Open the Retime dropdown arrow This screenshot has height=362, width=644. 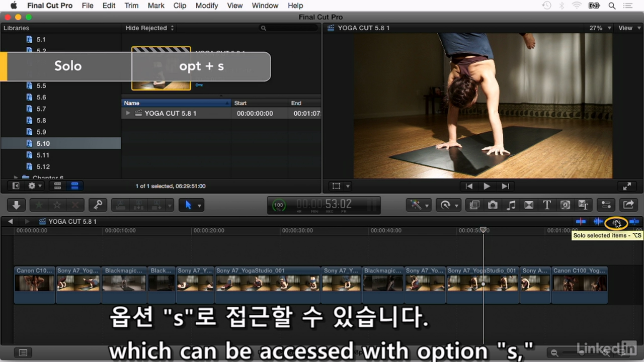click(x=457, y=205)
